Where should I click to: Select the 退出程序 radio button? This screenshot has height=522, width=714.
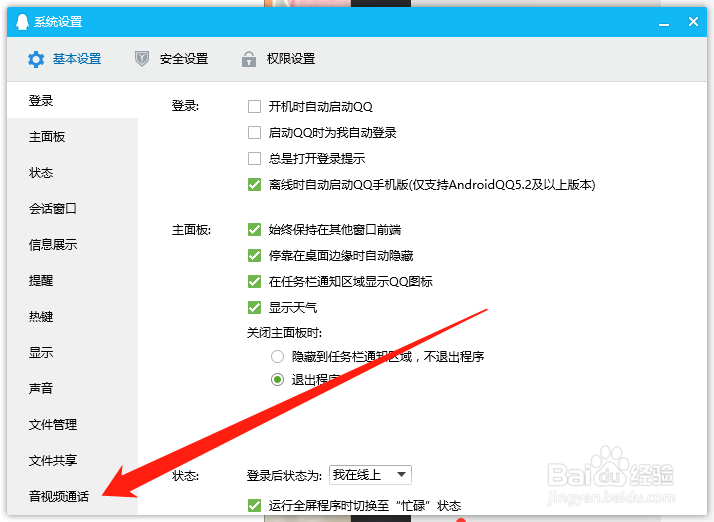point(277,379)
